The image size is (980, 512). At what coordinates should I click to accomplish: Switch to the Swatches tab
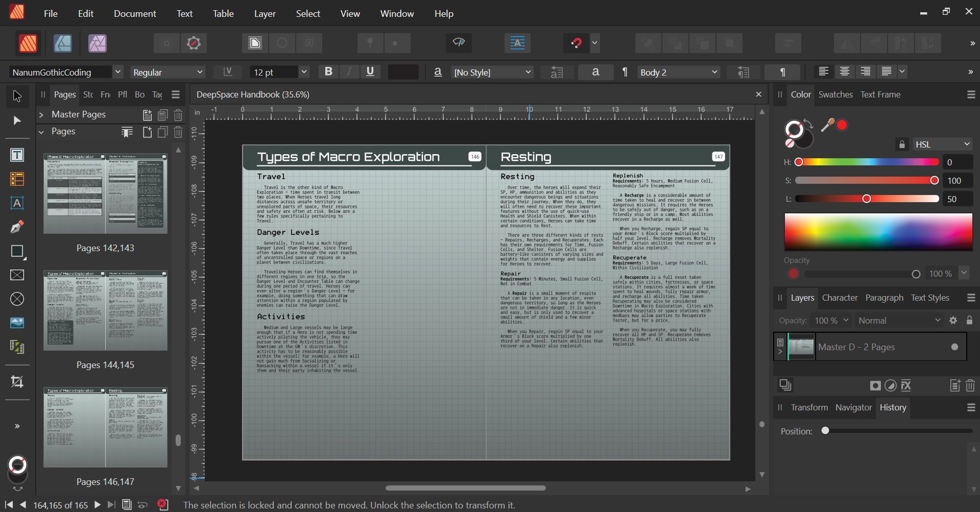point(835,94)
